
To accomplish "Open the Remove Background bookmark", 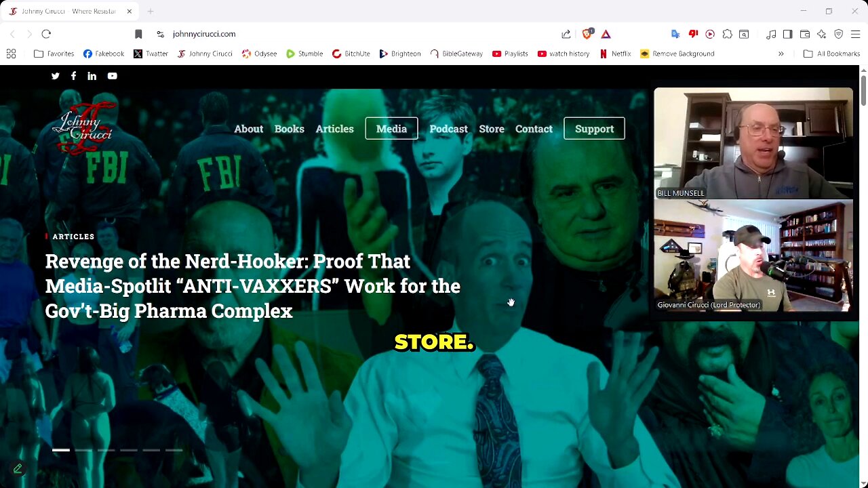I will tap(677, 54).
